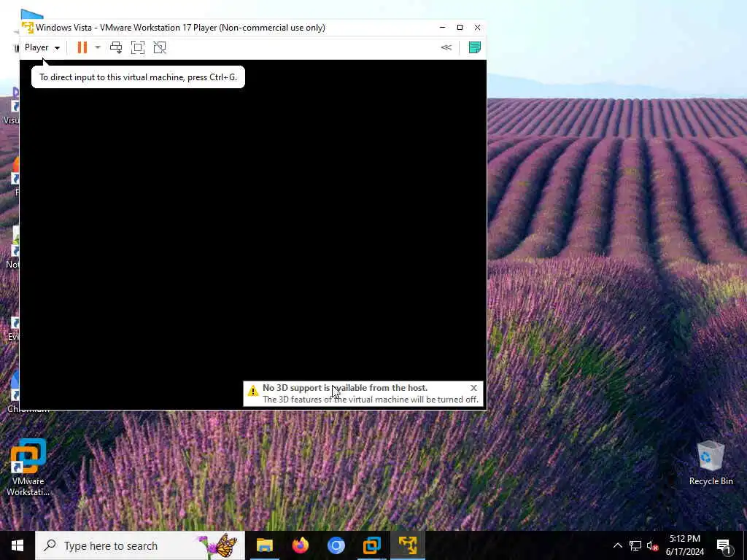Maximize the VMware Player window
The width and height of the screenshot is (747, 560).
coord(460,27)
